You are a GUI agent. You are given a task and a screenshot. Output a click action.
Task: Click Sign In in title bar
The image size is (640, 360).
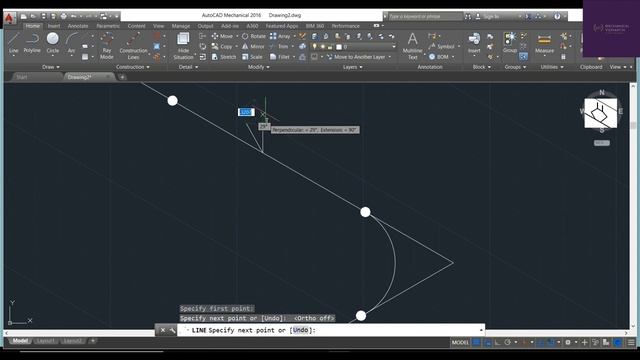[x=491, y=17]
